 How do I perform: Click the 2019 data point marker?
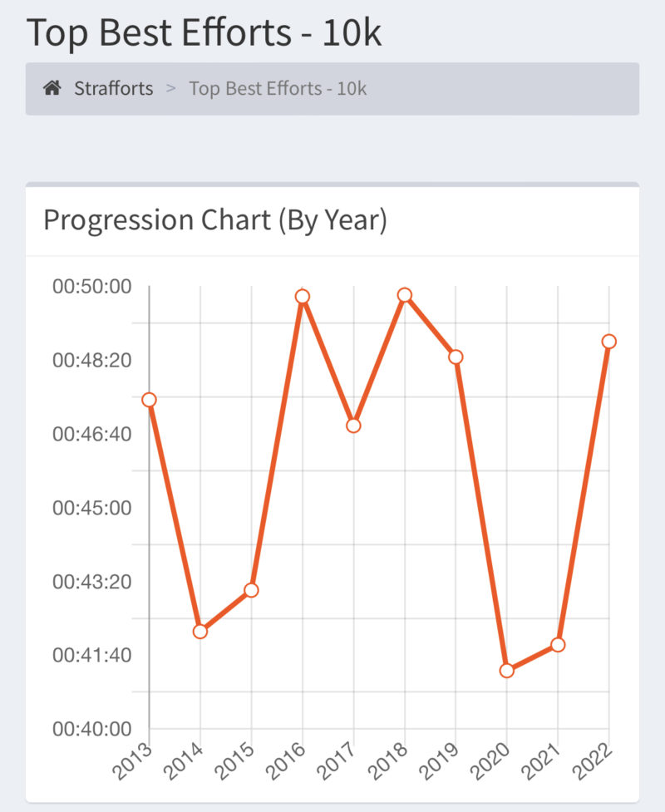tap(454, 357)
